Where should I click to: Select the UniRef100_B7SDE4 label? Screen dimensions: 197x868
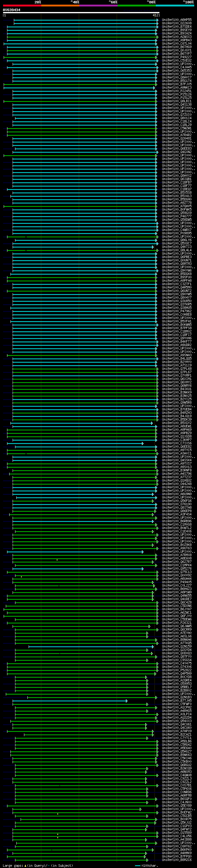177,26
